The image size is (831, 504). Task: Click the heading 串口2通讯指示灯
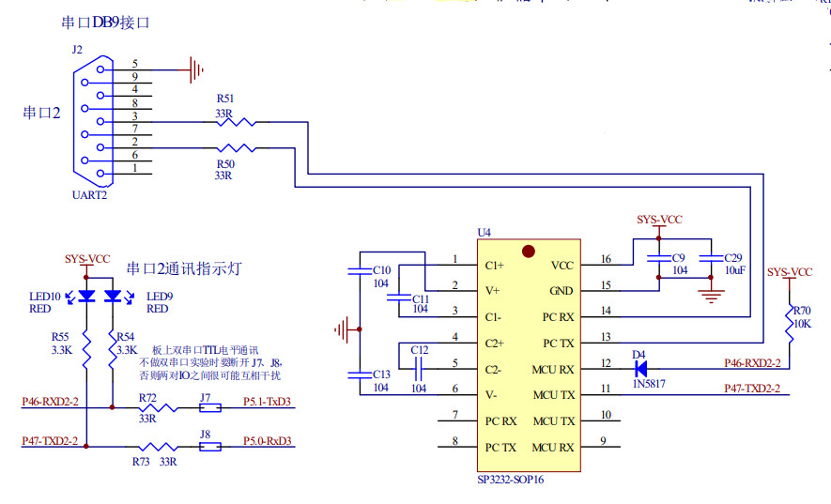184,268
